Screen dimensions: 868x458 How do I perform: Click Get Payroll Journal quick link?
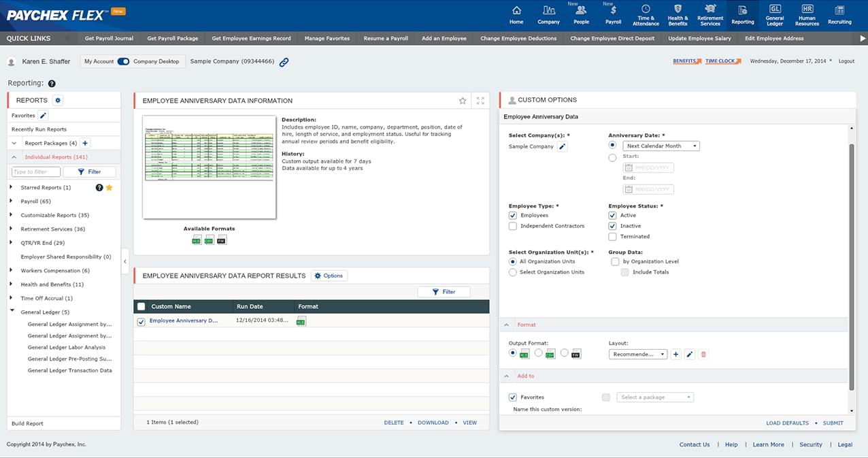[x=109, y=39]
